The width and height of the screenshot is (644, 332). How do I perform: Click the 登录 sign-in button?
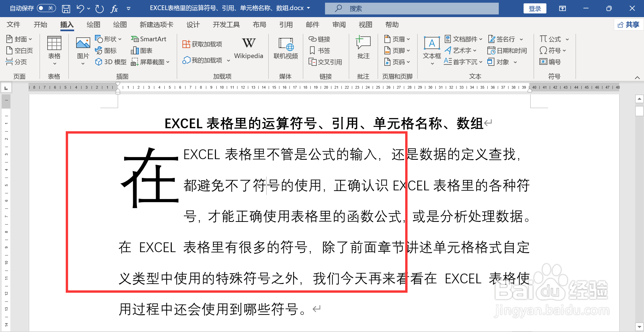[535, 8]
